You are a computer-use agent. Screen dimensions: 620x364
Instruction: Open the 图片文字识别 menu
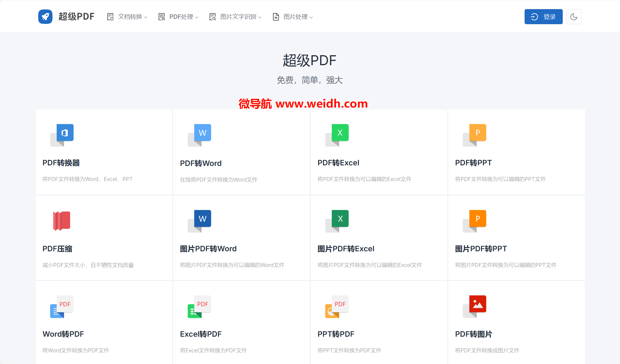click(236, 17)
